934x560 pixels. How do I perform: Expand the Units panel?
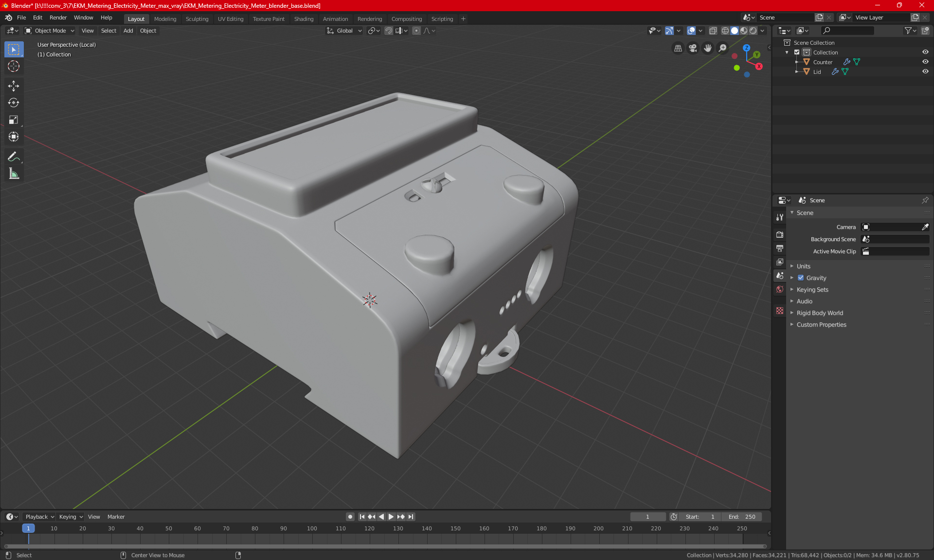(803, 266)
